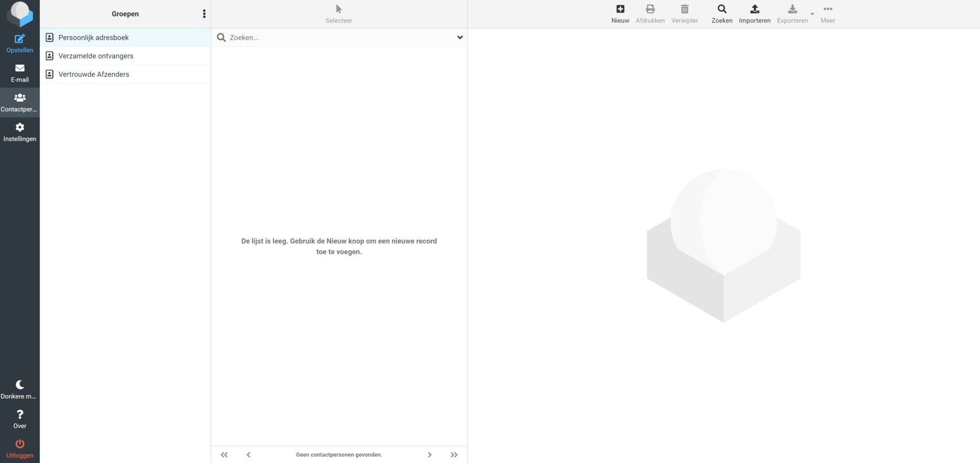The height and width of the screenshot is (463, 980).
Task: Select Persoonlijk adresboek
Action: pyautogui.click(x=125, y=37)
